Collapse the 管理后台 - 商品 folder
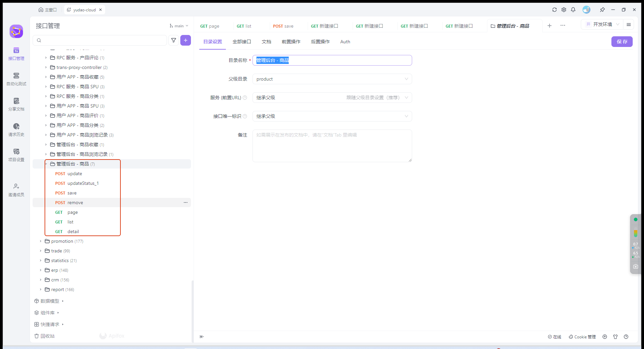The width and height of the screenshot is (644, 349). pos(46,164)
